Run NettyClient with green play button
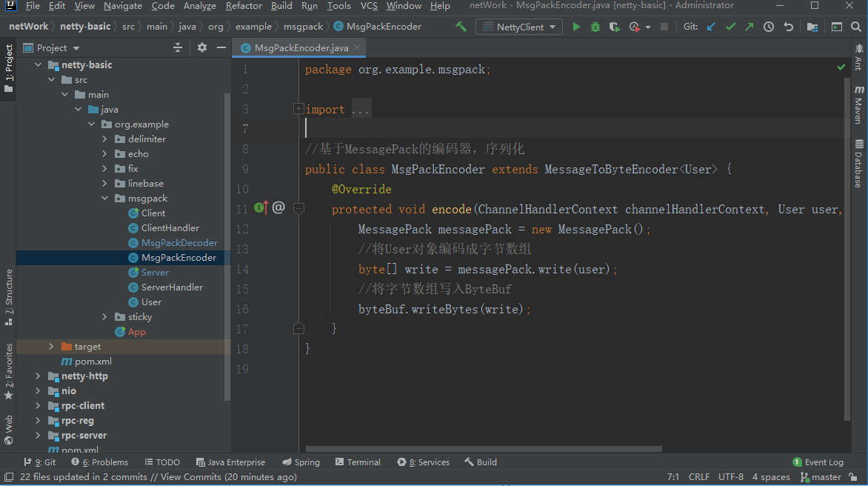The image size is (868, 486). pyautogui.click(x=576, y=27)
